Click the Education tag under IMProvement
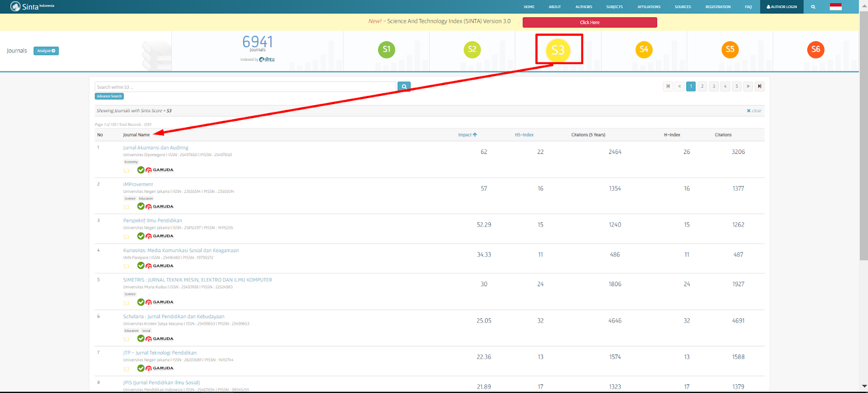Image resolution: width=868 pixels, height=393 pixels. 146,198
